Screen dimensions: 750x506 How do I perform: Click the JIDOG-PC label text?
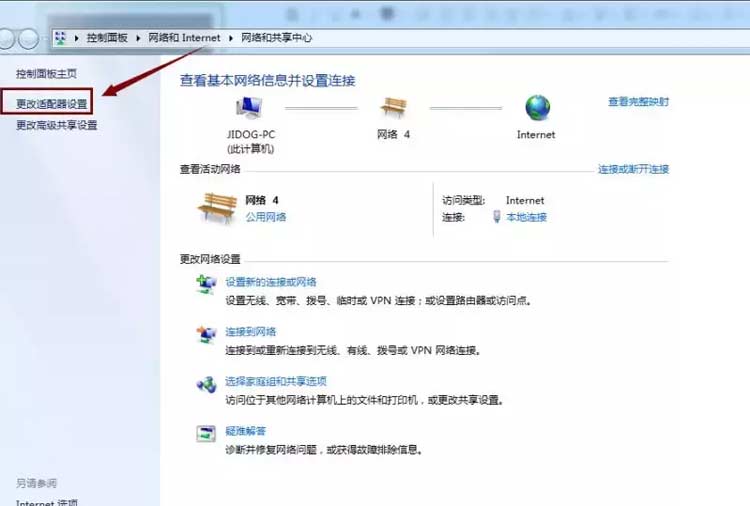pyautogui.click(x=251, y=135)
